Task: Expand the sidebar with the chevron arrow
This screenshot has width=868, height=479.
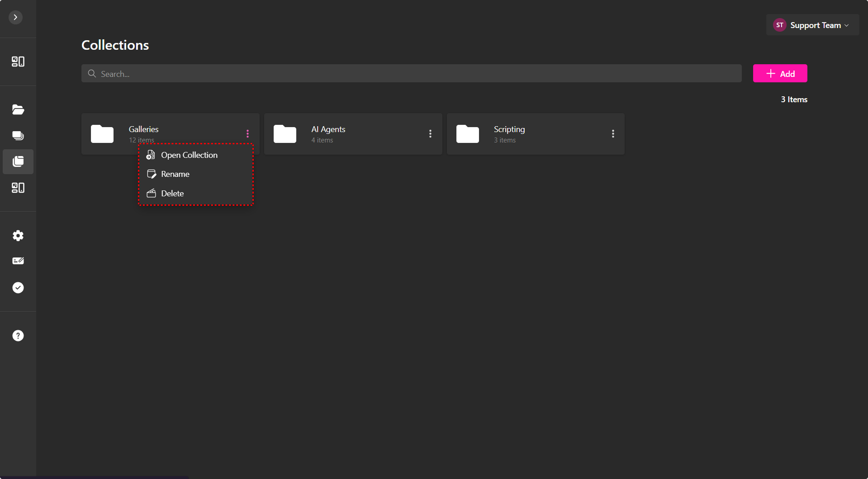Action: point(15,17)
